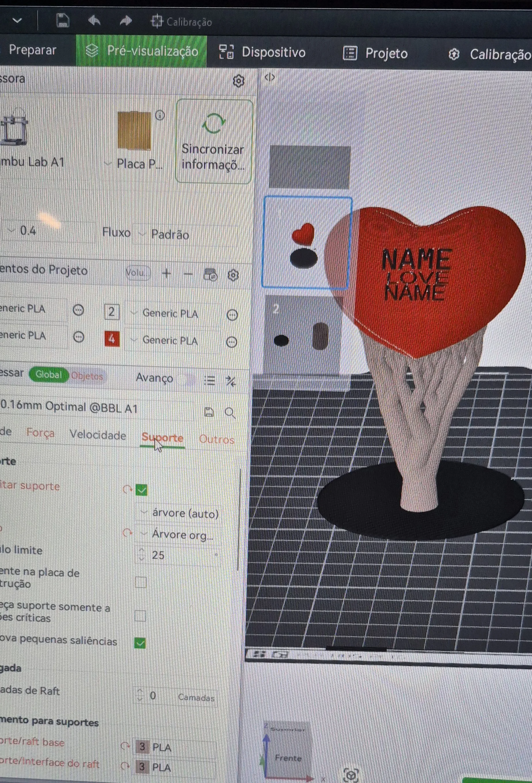Click the redo arrow icon
The image size is (532, 783).
coord(126,21)
